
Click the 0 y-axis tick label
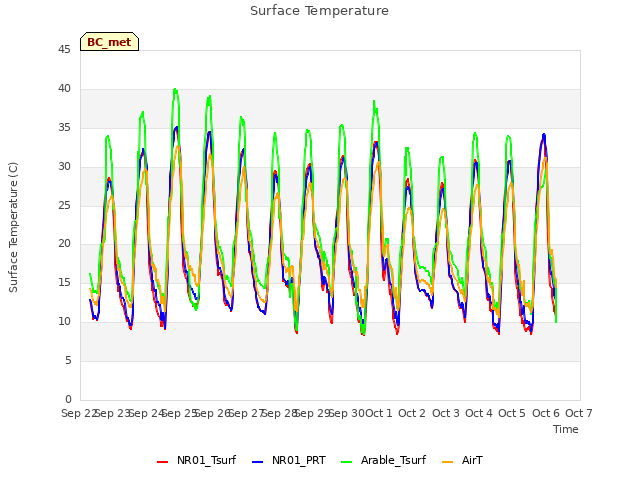point(68,399)
